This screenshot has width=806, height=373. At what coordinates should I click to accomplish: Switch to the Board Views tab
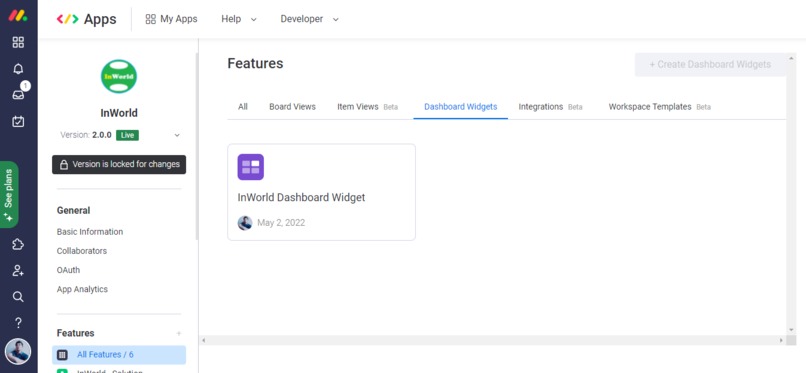pos(292,107)
